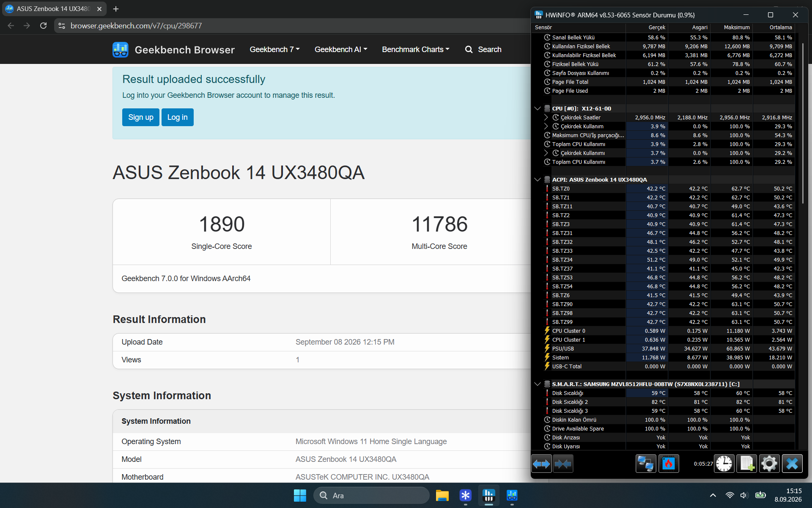Collapse the S.M.A.R.T.: SAMSUNG group
812x508 pixels.
click(538, 384)
